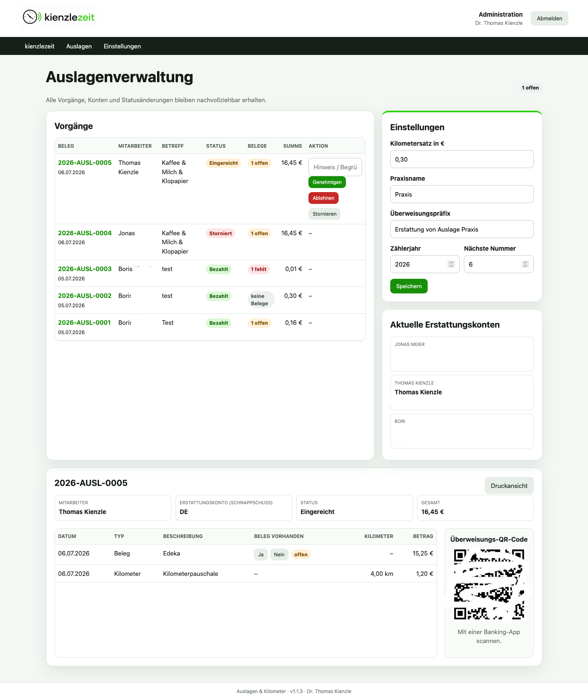This screenshot has width=588, height=700.
Task: Open receipt link 2026-AUSL-0002
Action: pyautogui.click(x=85, y=296)
